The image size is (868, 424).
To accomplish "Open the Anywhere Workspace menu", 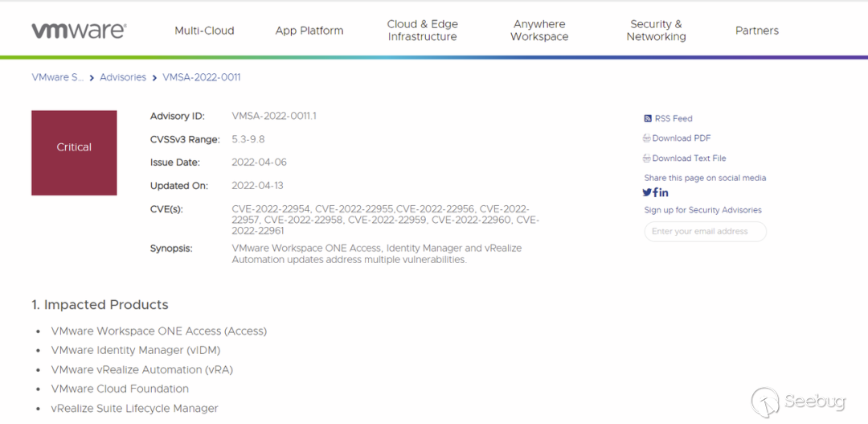I will tap(539, 31).
